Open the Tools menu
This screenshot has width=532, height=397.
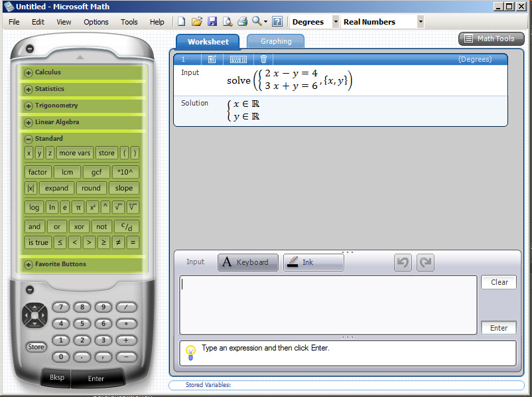click(x=129, y=22)
